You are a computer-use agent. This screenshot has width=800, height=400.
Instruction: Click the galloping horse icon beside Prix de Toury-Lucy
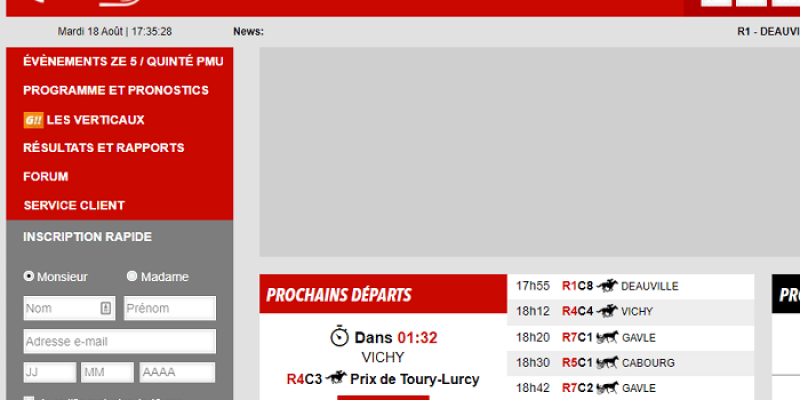pos(336,378)
